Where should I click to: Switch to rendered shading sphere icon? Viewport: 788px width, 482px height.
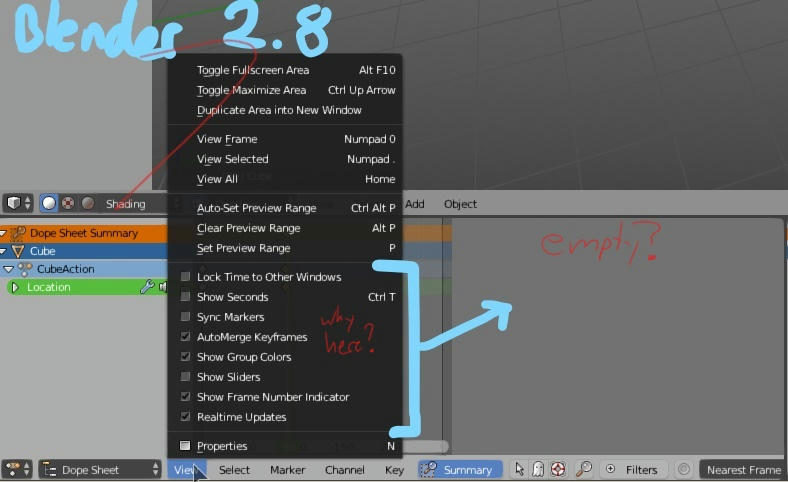click(x=88, y=203)
